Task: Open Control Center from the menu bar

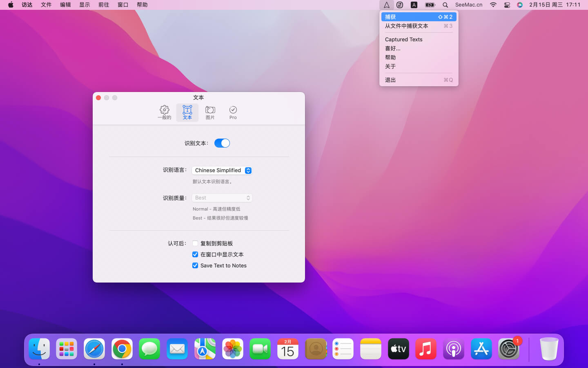Action: (507, 5)
